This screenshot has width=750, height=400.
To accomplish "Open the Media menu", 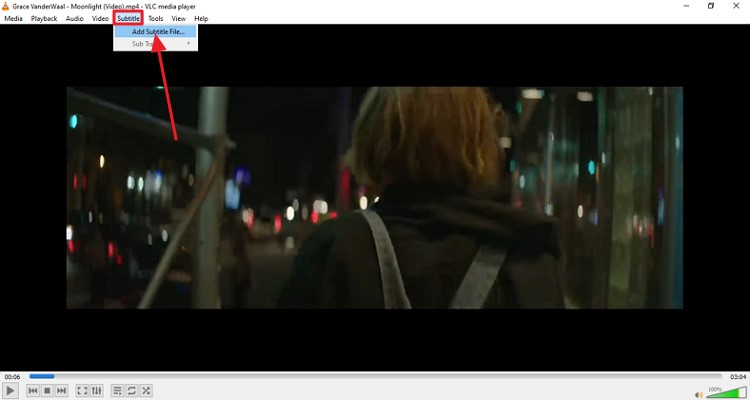I will click(x=13, y=18).
